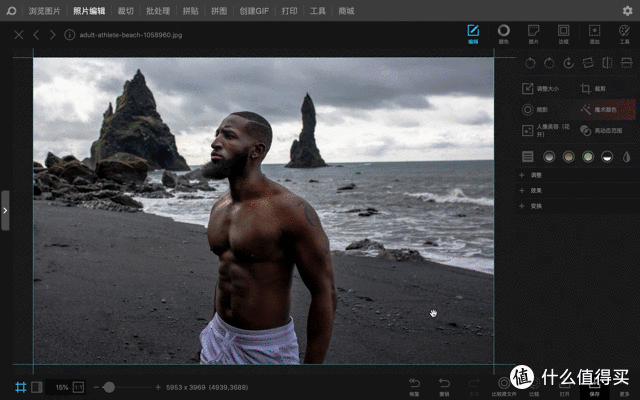The image size is (640, 400).
Task: Click the 恢复 revert button
Action: 414,387
